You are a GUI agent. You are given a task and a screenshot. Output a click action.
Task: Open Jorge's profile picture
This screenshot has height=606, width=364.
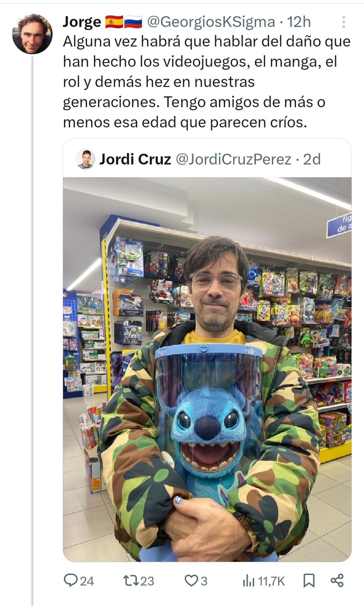[x=32, y=34]
